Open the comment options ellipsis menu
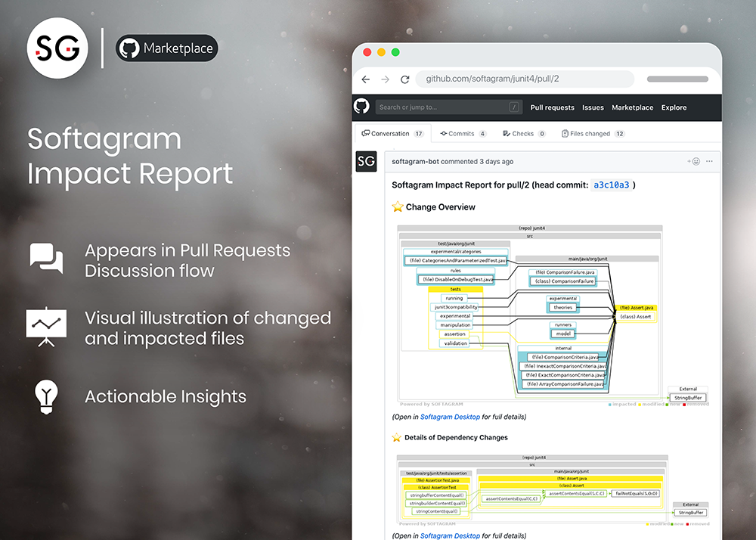 [x=709, y=161]
